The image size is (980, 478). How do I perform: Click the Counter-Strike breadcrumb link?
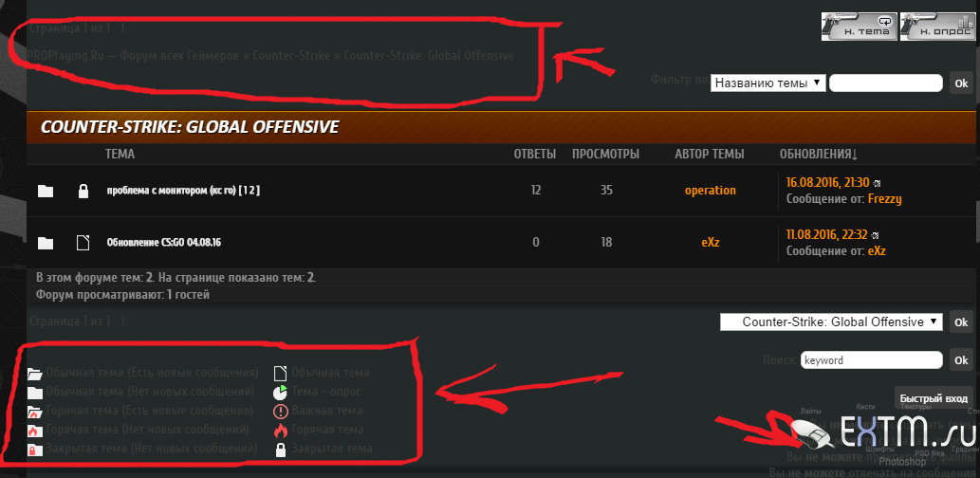(291, 56)
